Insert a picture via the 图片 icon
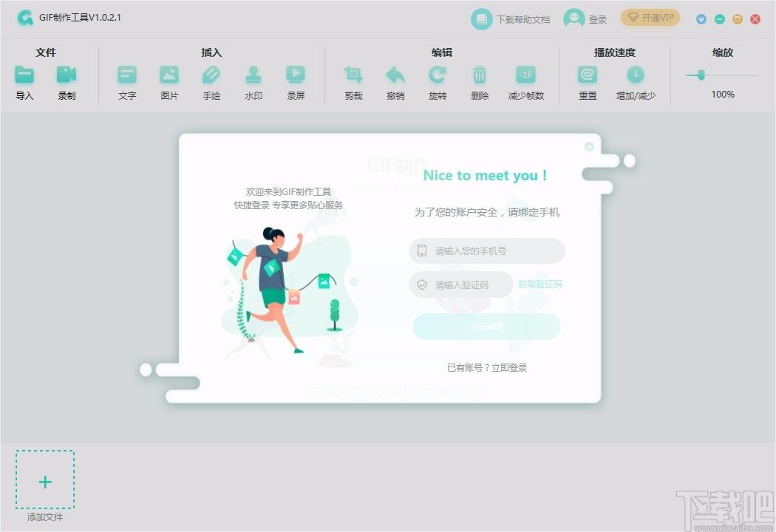Viewport: 776px width, 532px height. click(x=169, y=75)
